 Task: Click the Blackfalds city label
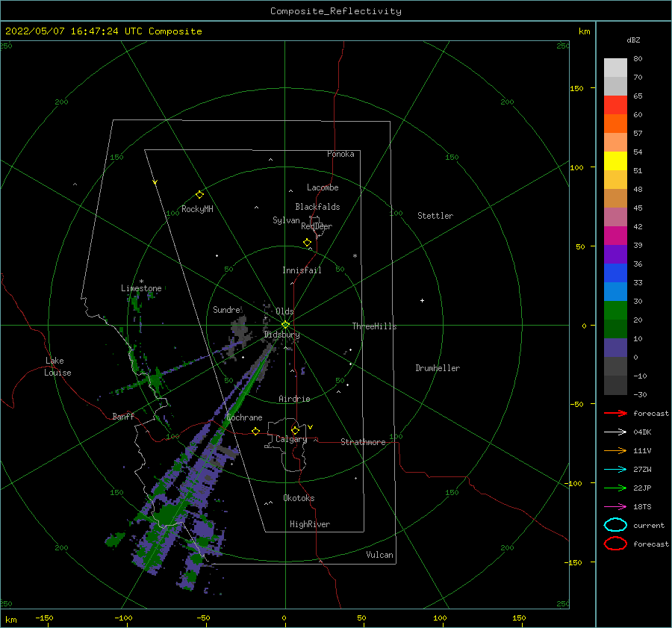coord(317,207)
